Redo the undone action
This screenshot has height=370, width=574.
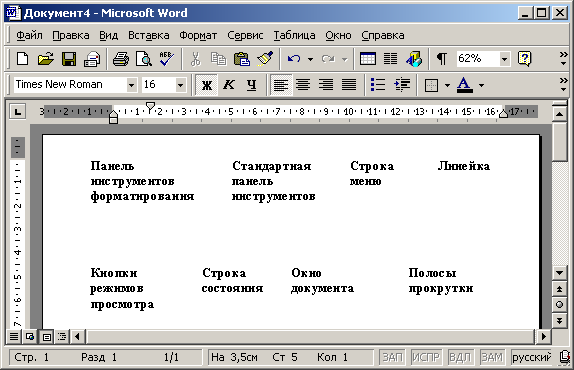(328, 59)
